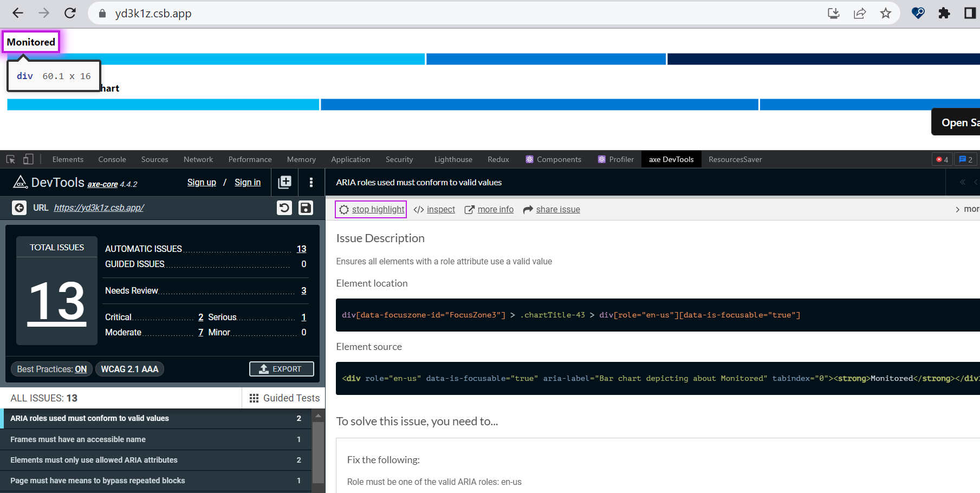Go to previous issue with double chevron
This screenshot has width=980, height=493.
click(963, 183)
